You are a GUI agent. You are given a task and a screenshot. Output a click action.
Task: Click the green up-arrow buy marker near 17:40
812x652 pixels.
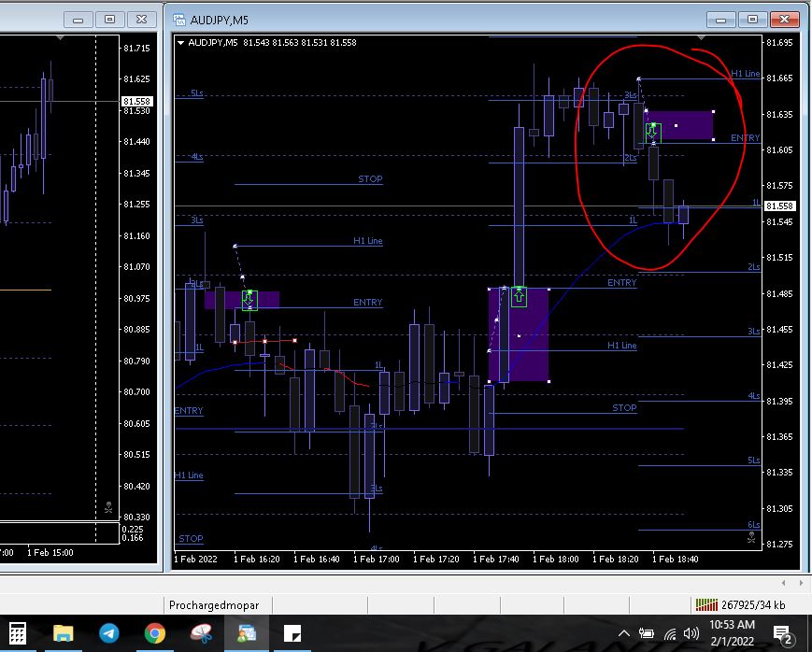[x=519, y=297]
